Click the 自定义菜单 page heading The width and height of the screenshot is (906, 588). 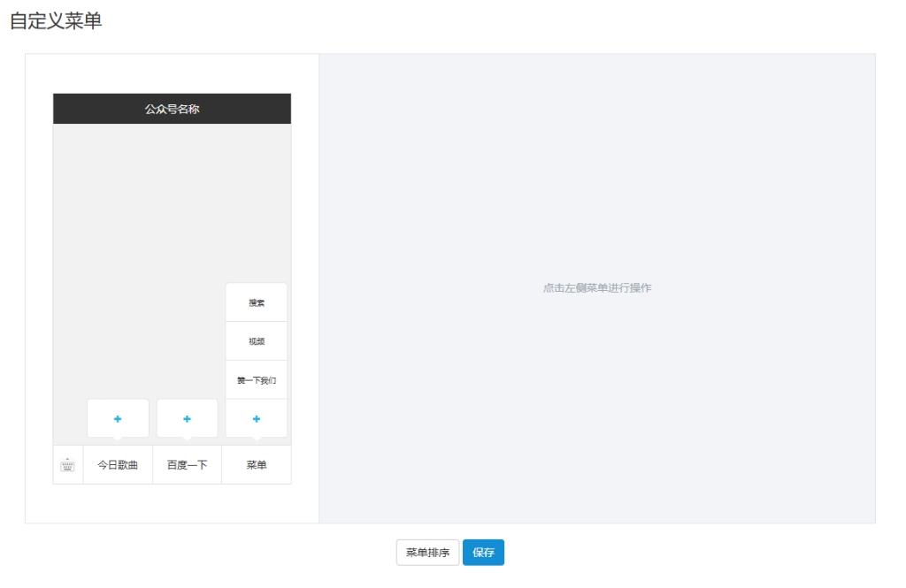pos(56,21)
